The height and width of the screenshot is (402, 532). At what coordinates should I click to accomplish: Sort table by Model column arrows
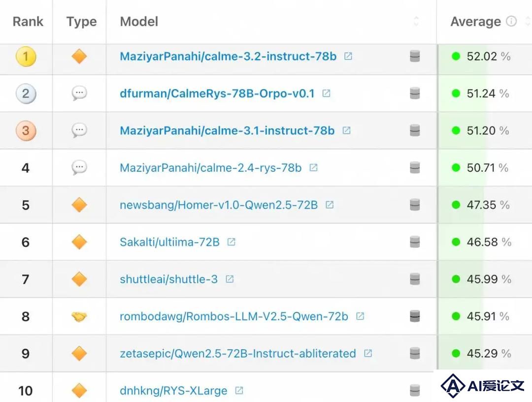coord(416,21)
